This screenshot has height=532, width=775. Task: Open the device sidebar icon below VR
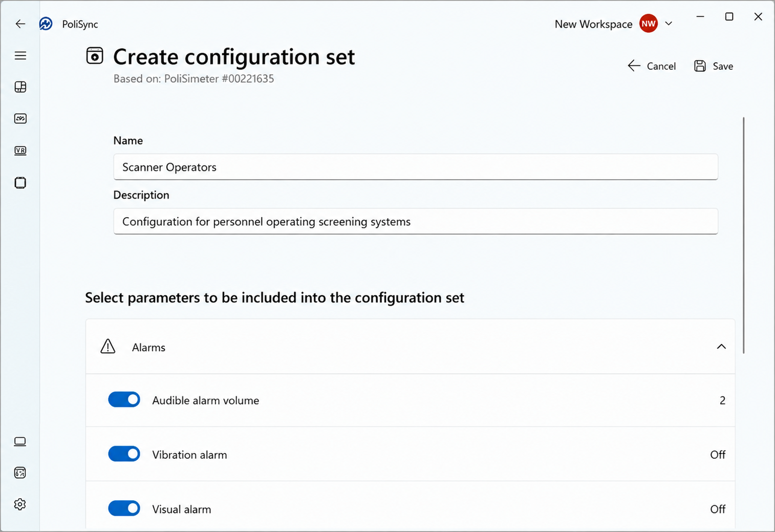coord(20,183)
